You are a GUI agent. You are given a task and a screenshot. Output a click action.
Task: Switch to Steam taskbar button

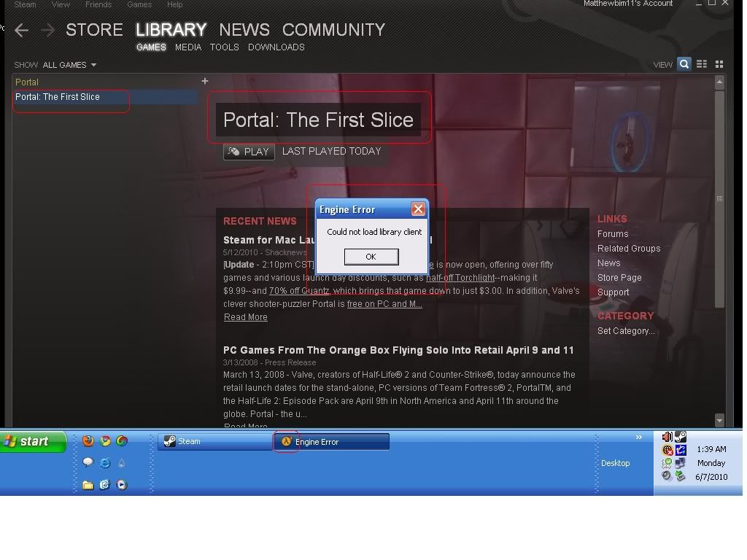point(215,441)
